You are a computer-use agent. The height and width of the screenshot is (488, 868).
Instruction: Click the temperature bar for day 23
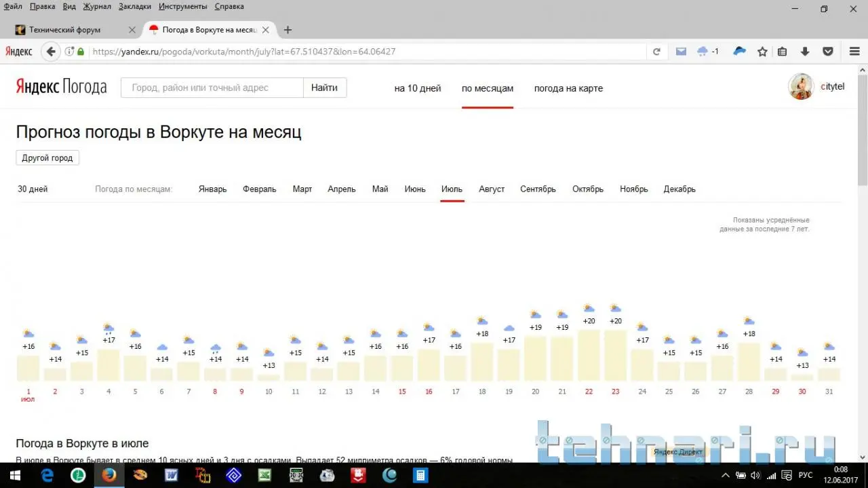[x=616, y=356]
